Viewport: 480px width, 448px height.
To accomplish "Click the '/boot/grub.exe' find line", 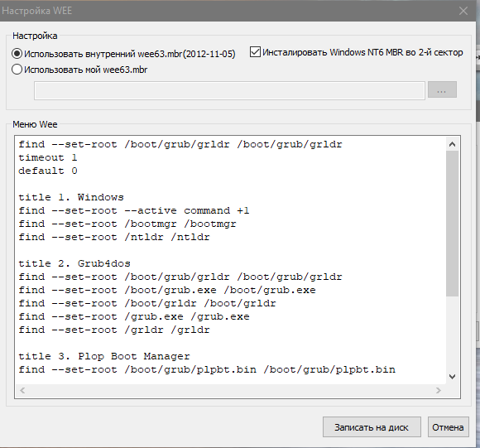I will click(167, 290).
